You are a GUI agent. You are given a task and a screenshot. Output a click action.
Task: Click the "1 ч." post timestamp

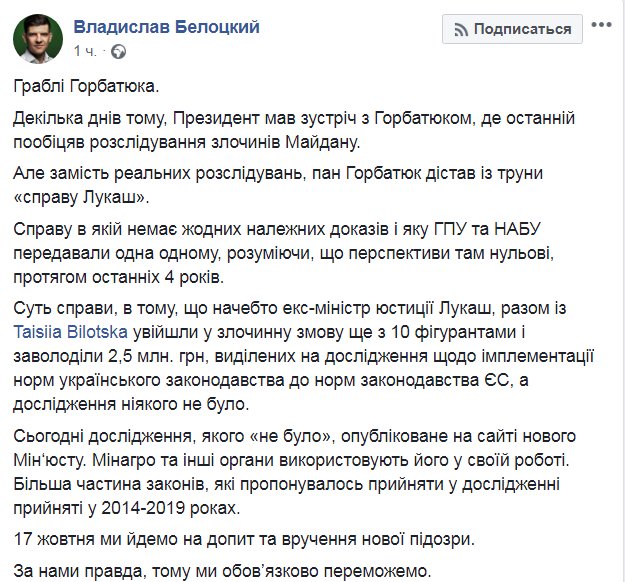pyautogui.click(x=85, y=50)
